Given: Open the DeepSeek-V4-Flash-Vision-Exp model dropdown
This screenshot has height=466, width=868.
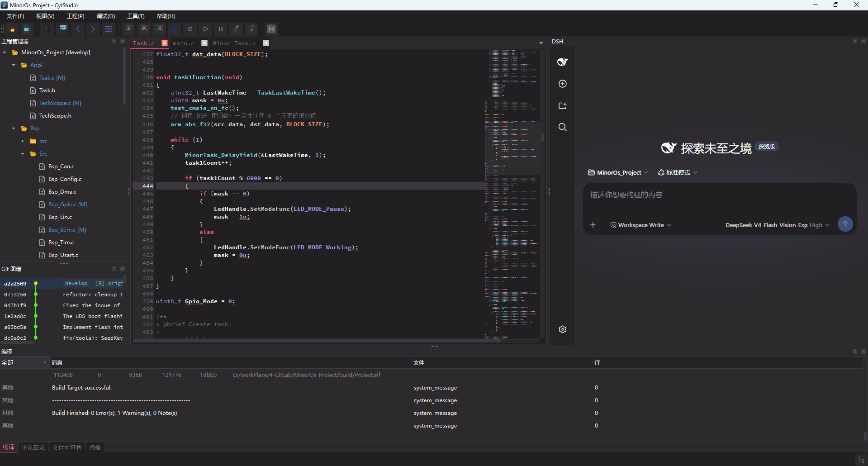Looking at the screenshot, I should click(x=777, y=225).
